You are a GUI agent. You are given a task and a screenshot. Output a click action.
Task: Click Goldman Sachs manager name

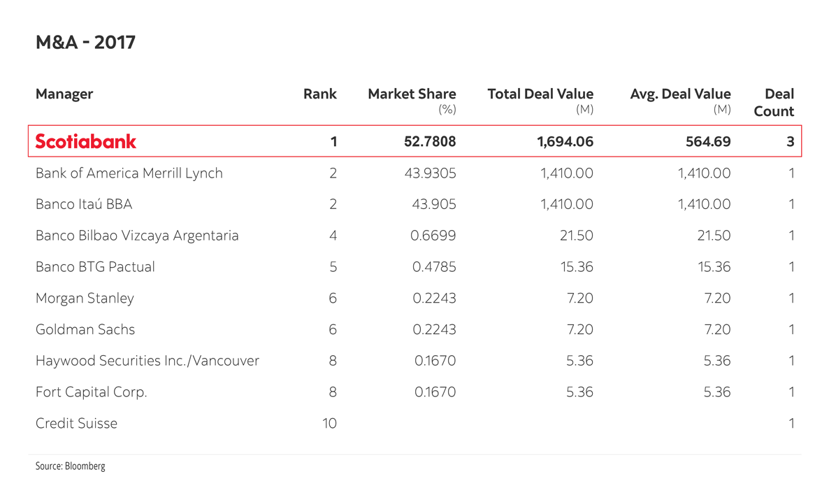click(85, 329)
